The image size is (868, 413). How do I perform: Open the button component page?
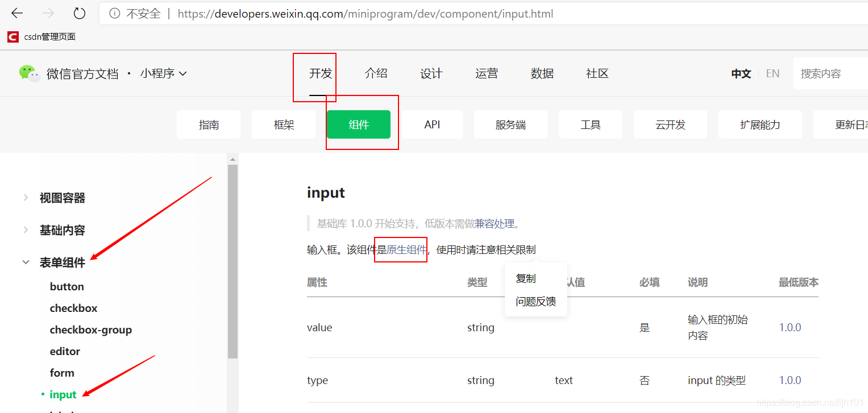click(67, 286)
